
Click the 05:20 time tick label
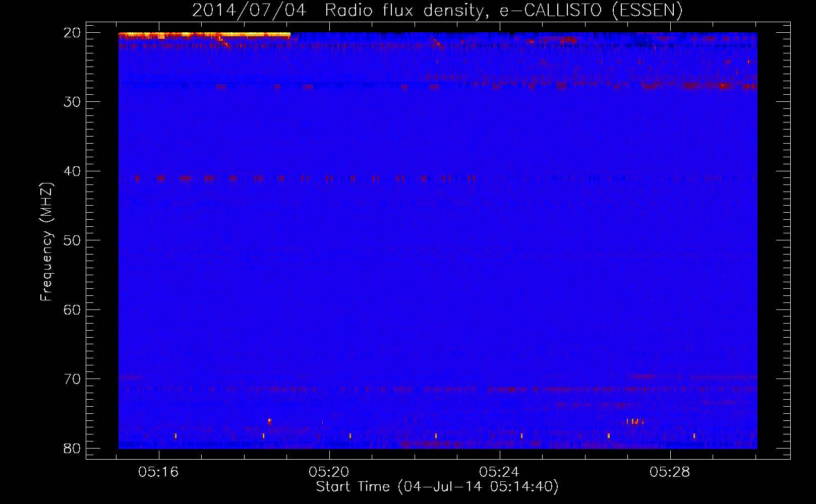click(329, 472)
